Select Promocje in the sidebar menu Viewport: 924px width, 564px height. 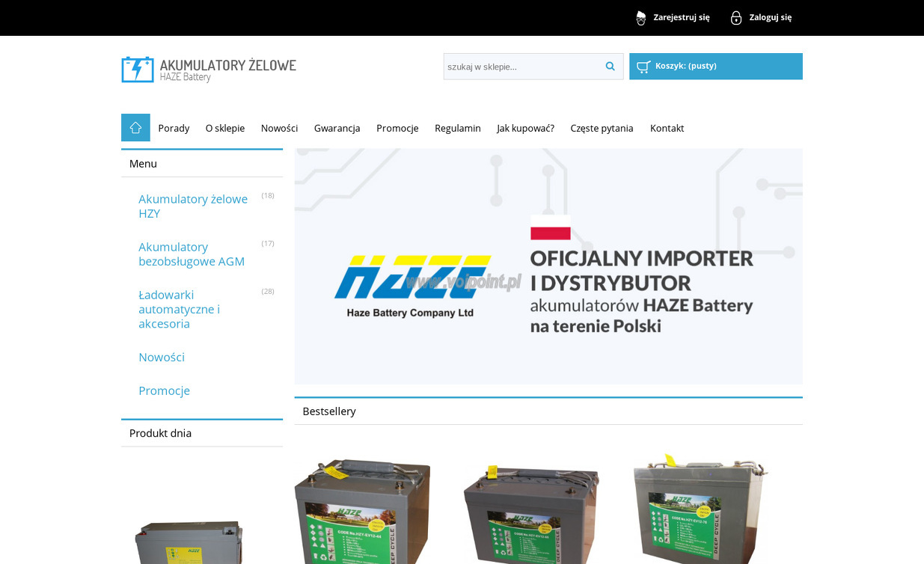(x=164, y=390)
